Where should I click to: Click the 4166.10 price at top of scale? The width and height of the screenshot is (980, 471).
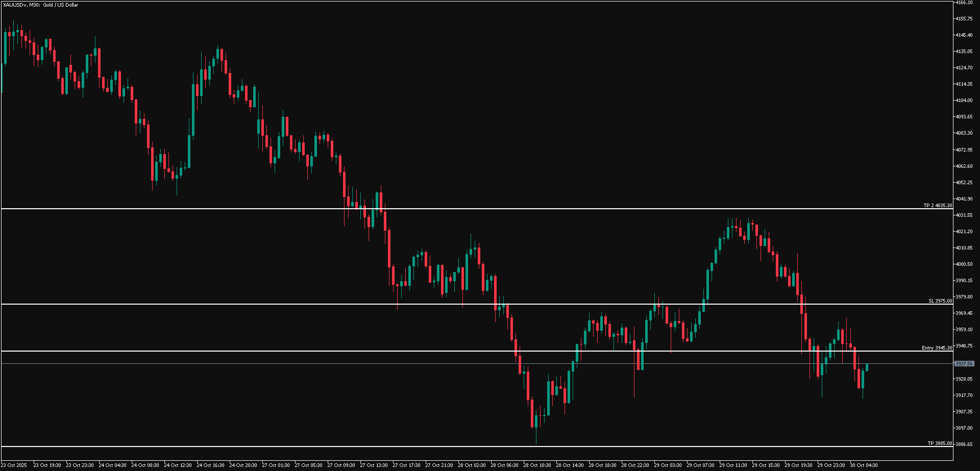tap(964, 3)
